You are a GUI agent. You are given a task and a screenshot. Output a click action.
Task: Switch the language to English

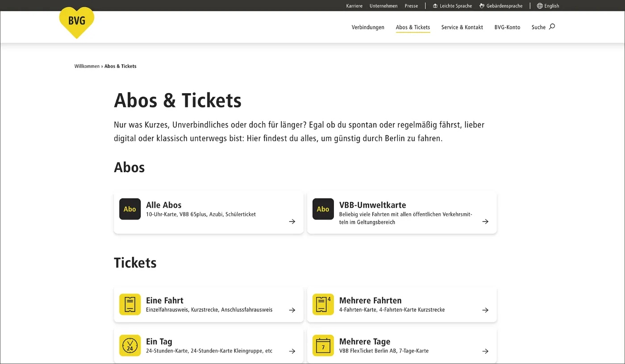tap(552, 6)
